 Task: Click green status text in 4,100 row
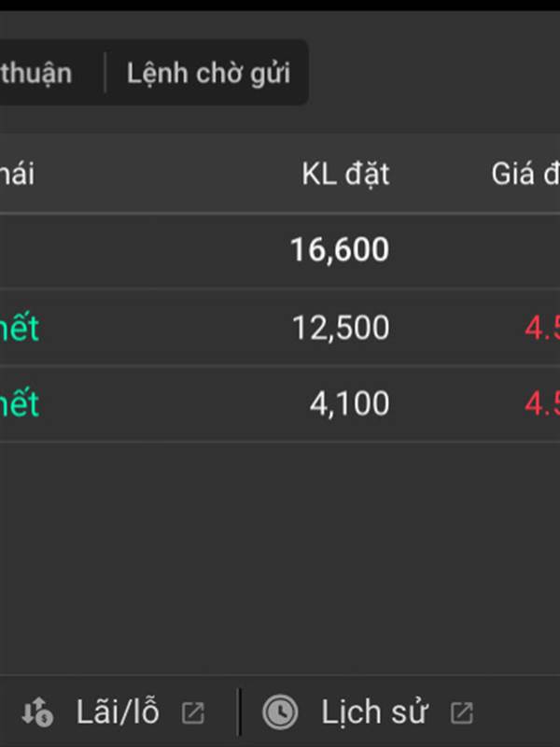(19, 403)
